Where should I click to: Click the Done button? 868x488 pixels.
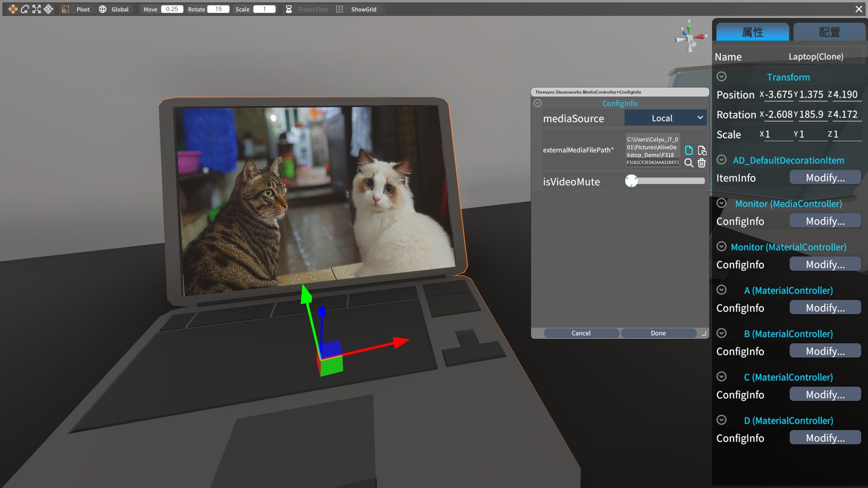658,333
